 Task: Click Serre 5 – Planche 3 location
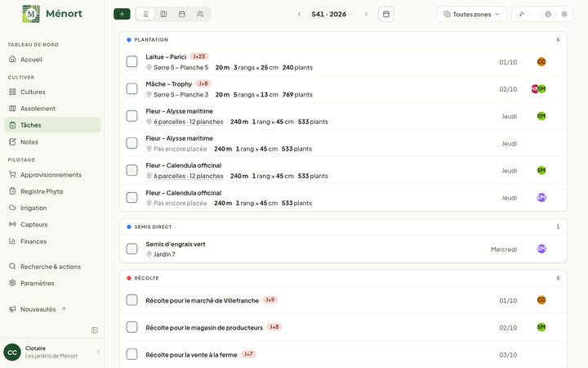pos(180,95)
